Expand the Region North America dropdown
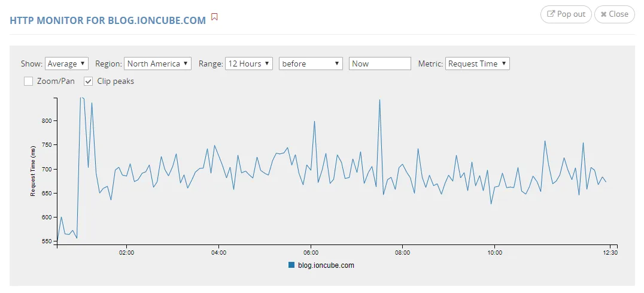Image resolution: width=644 pixels, height=293 pixels. tap(157, 64)
